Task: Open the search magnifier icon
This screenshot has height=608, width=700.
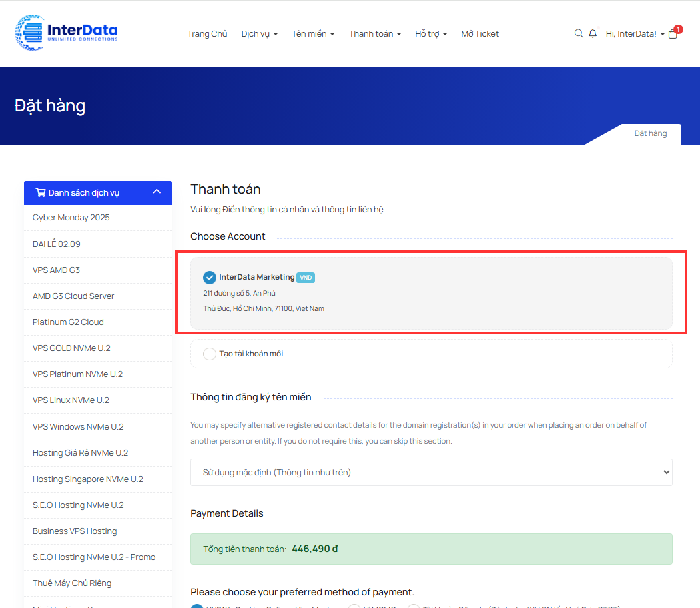Action: click(579, 33)
